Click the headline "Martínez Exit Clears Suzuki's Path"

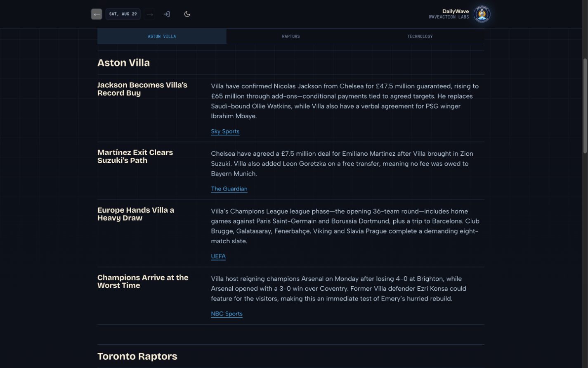point(135,156)
